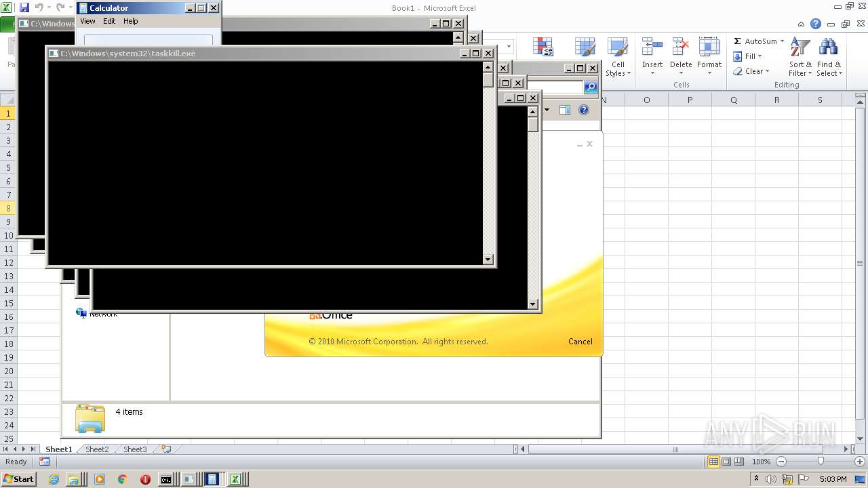Screen dimensions: 868x488
Task: Select row 20 header
Action: (x=8, y=371)
